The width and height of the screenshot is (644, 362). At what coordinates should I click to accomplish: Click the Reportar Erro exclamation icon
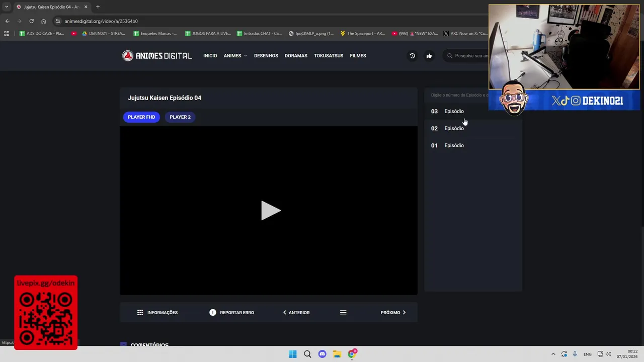point(213,312)
